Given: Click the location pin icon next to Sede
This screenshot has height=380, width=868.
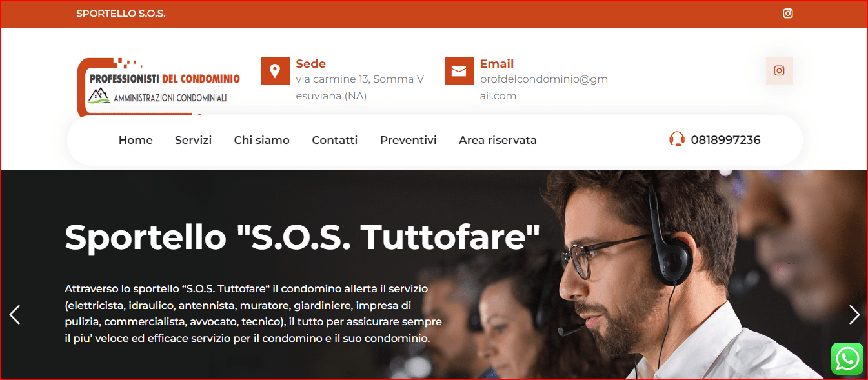Looking at the screenshot, I should 275,71.
